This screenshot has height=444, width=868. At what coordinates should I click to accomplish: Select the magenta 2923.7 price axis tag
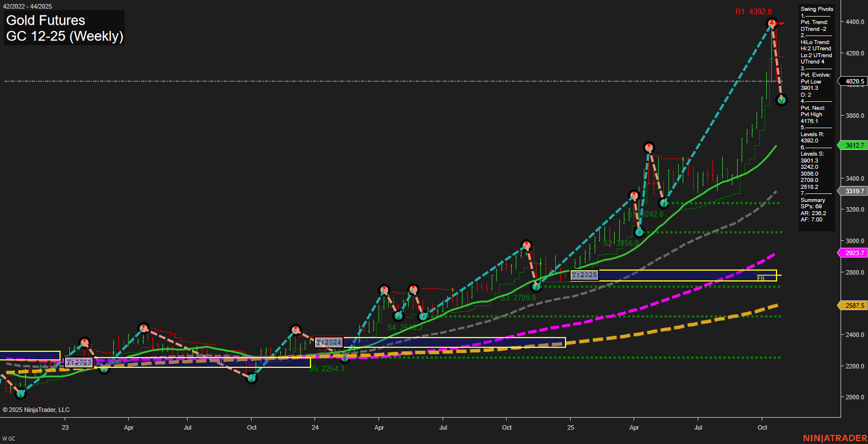pyautogui.click(x=854, y=252)
